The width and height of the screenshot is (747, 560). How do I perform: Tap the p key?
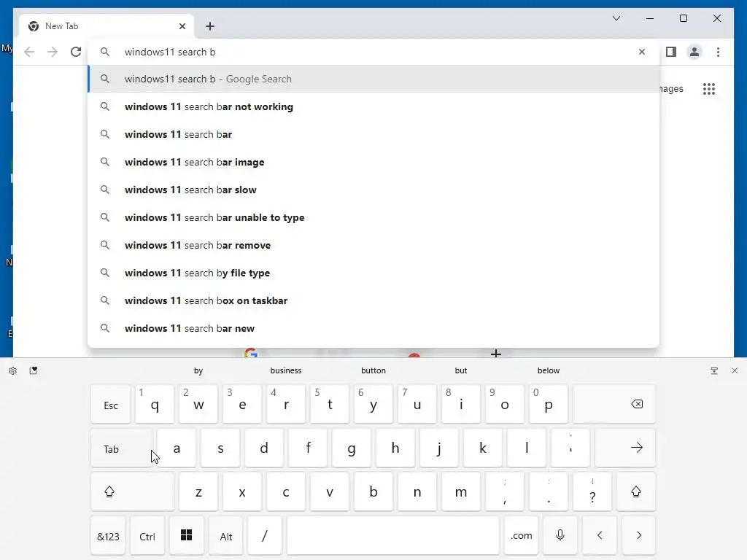[549, 404]
